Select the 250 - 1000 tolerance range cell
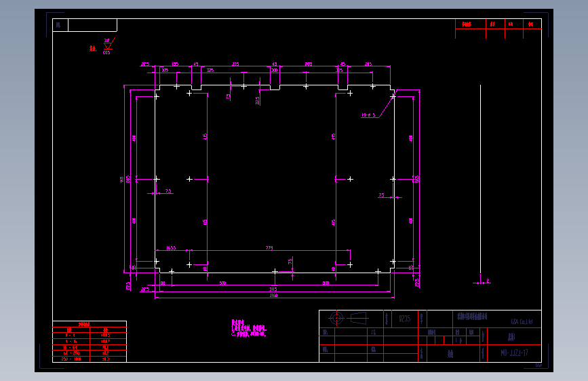The height and width of the screenshot is (381, 588). 71,359
